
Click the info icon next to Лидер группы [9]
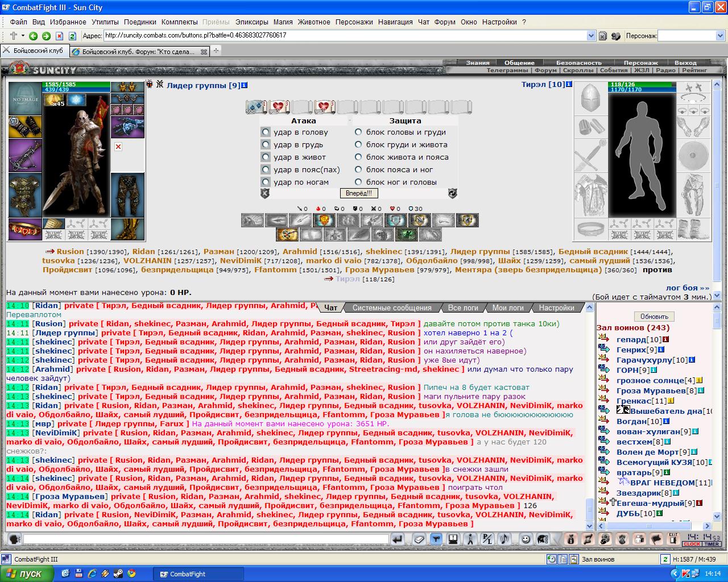tap(245, 85)
